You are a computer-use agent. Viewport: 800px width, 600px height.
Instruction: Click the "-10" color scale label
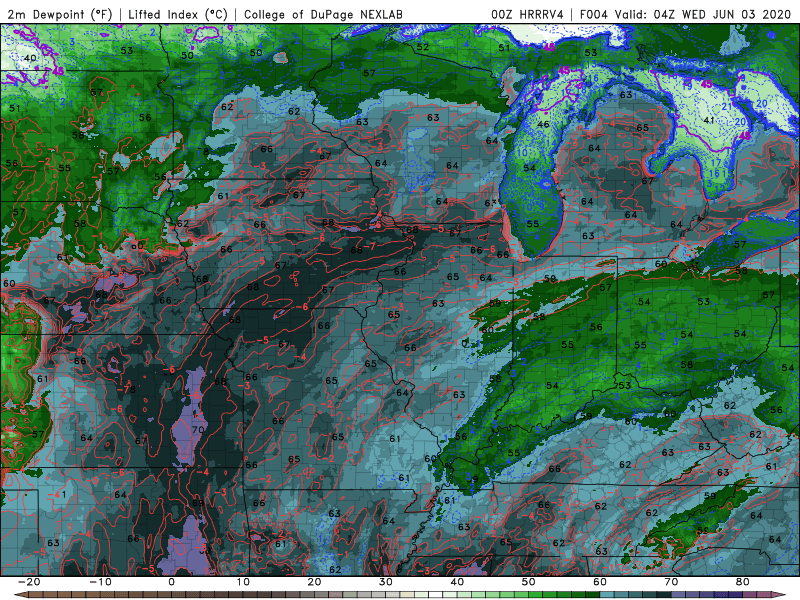(100, 582)
